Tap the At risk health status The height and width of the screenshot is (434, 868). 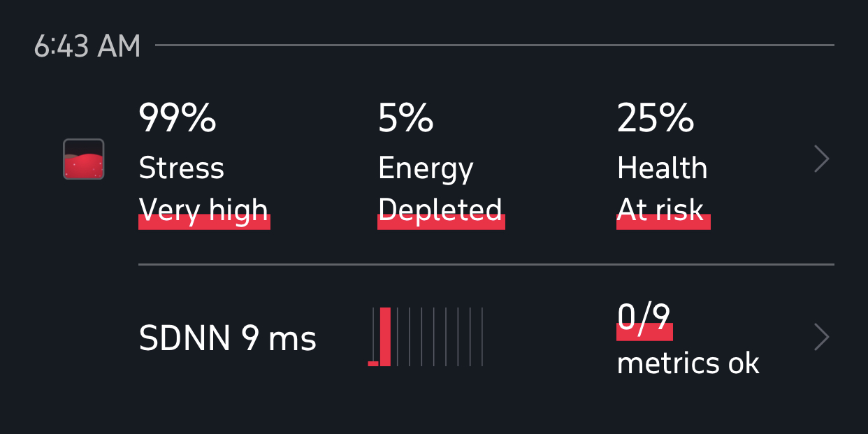tap(663, 210)
